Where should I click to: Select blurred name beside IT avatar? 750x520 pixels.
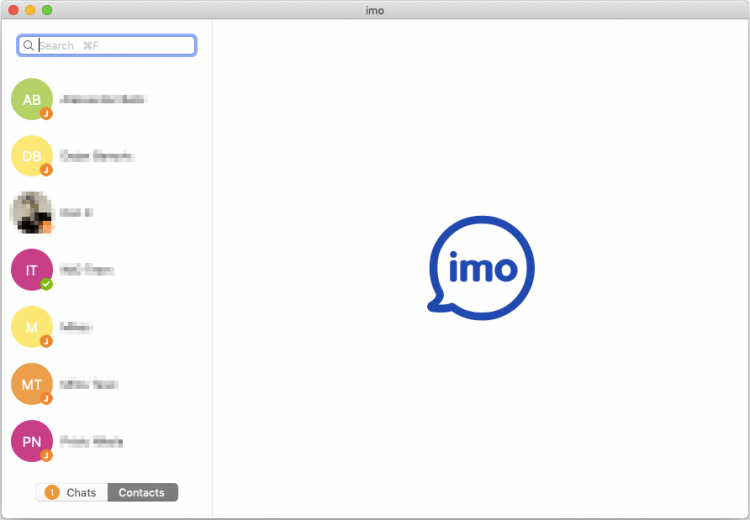(87, 270)
